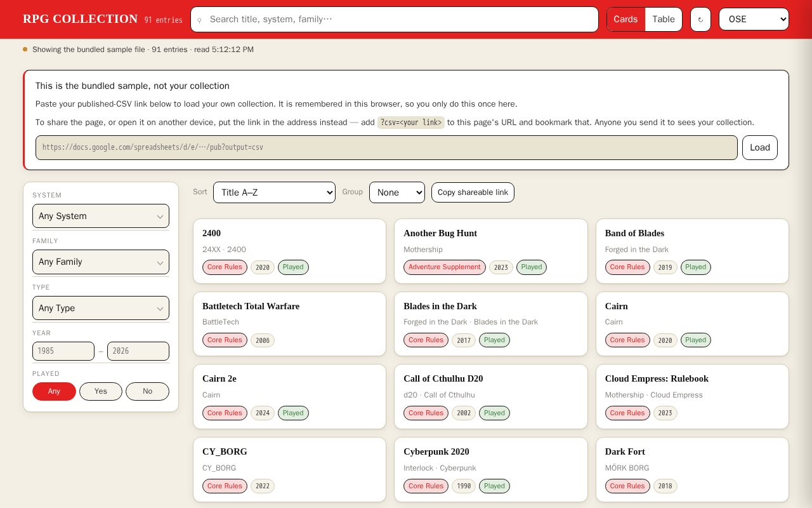Open the OSE theme dropdown

point(754,19)
